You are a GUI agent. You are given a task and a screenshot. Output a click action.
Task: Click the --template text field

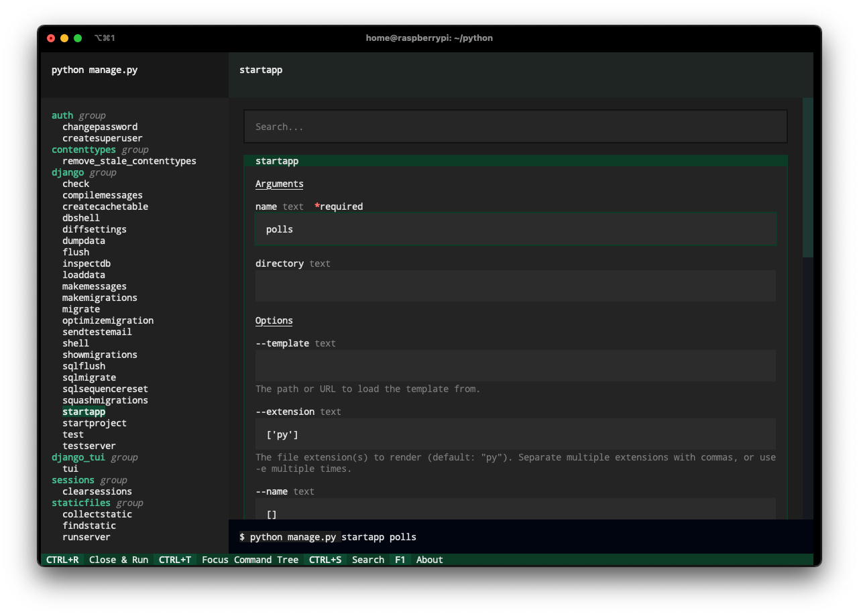click(516, 366)
